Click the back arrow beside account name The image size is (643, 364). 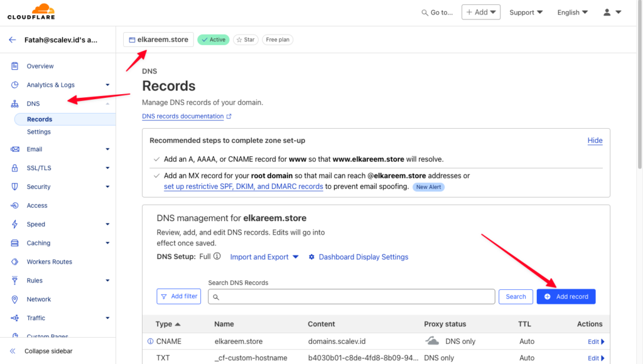tap(13, 40)
